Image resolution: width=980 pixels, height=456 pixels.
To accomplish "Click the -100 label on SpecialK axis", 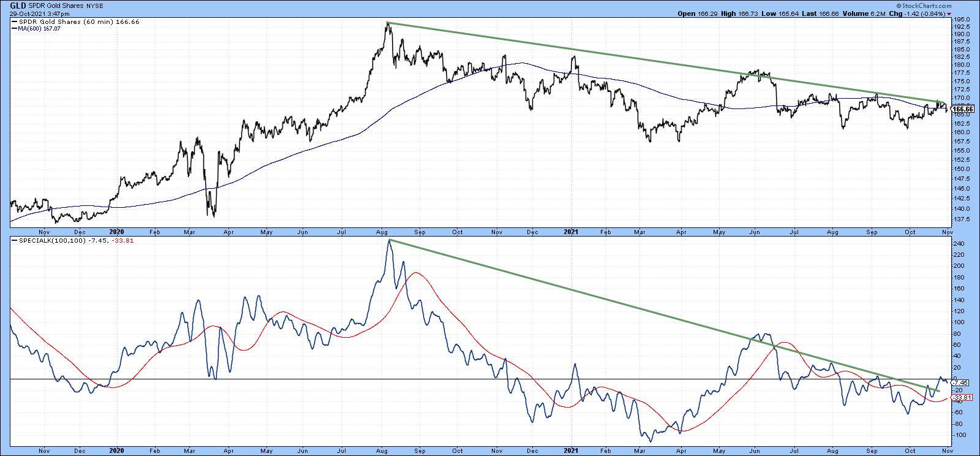I will pos(961,435).
